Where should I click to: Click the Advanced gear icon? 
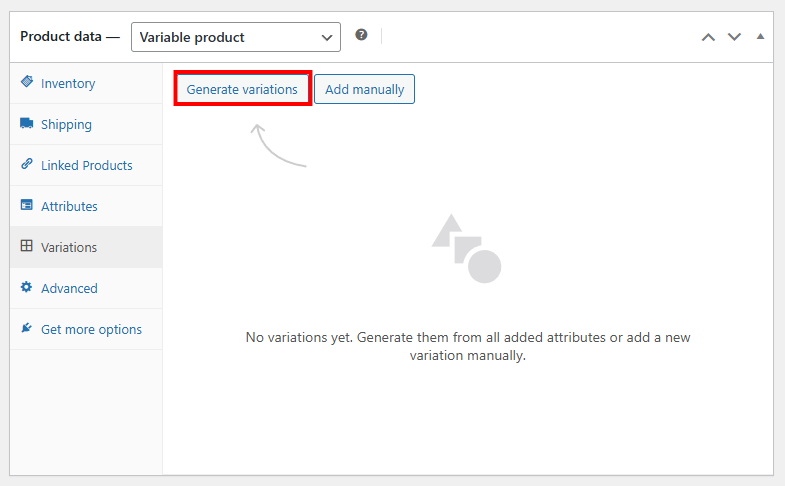pyautogui.click(x=27, y=288)
